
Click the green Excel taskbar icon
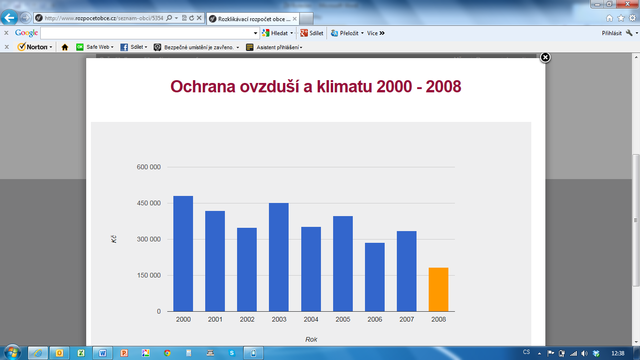[81, 353]
